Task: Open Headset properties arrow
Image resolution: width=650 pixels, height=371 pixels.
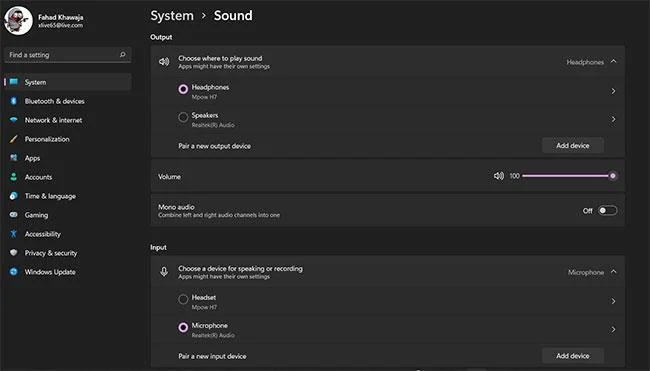Action: 613,301
